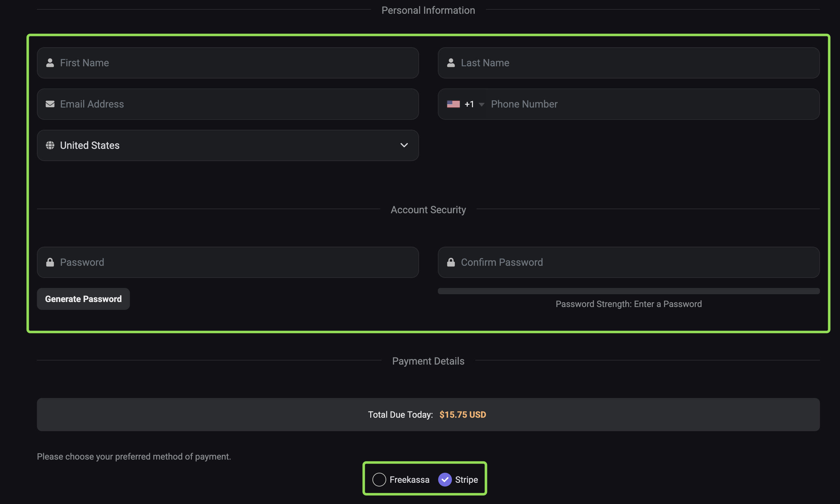Screen dimensions: 840x504
Task: Choose the Freekassa label text
Action: point(409,480)
